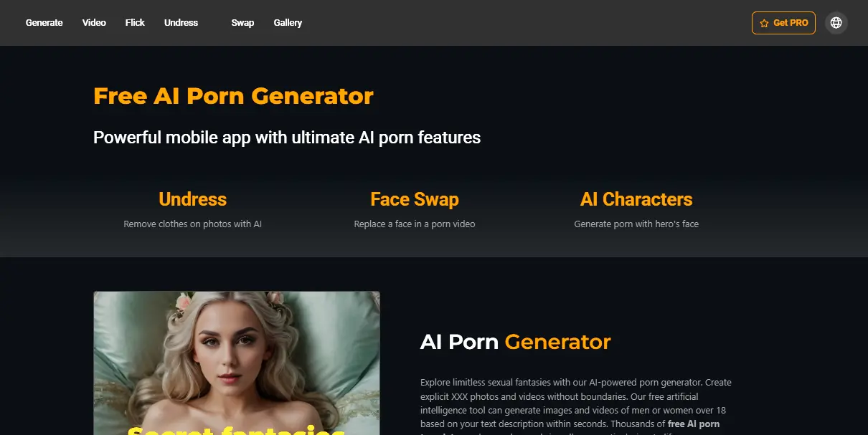868x435 pixels.
Task: Choose Swap in the top navigation
Action: pyautogui.click(x=242, y=23)
